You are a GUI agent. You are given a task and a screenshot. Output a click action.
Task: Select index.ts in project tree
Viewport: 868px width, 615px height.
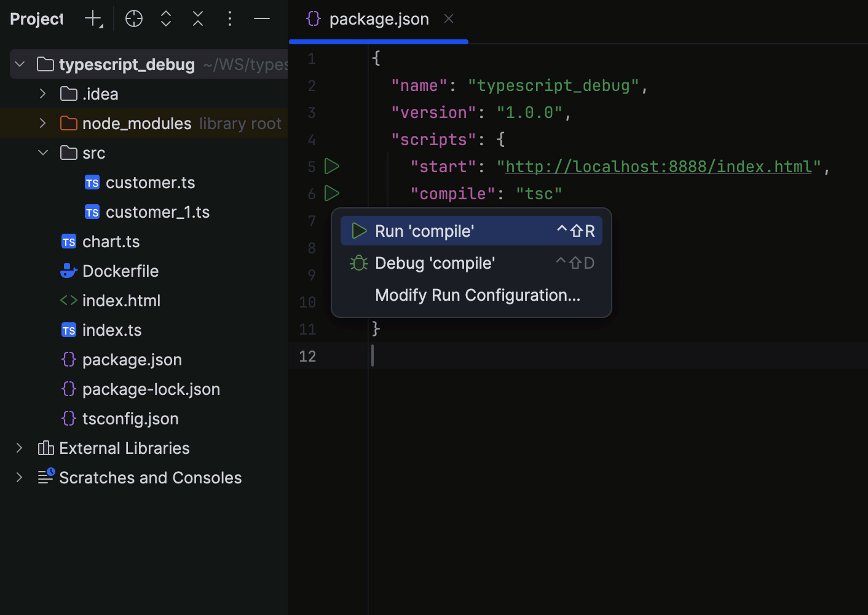[x=112, y=330]
